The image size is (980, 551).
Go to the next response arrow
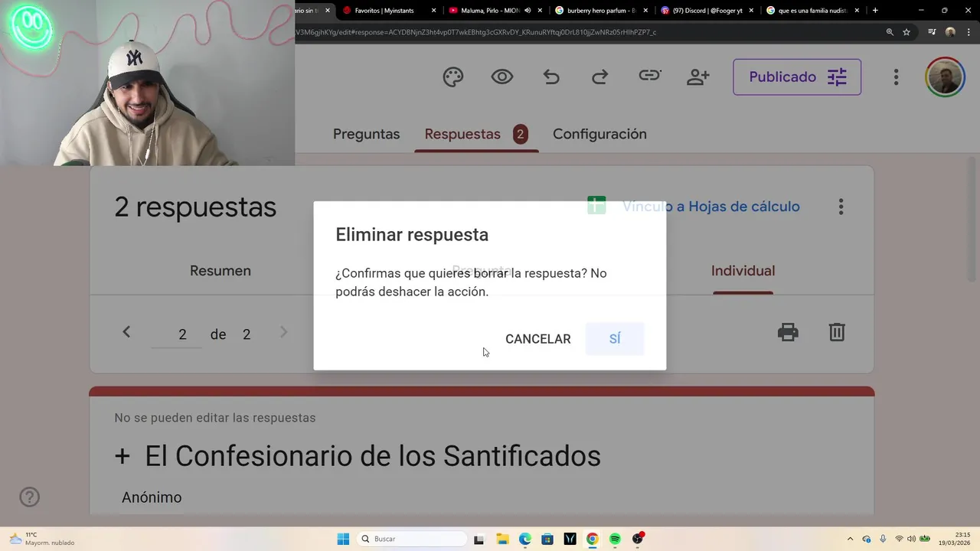[283, 332]
